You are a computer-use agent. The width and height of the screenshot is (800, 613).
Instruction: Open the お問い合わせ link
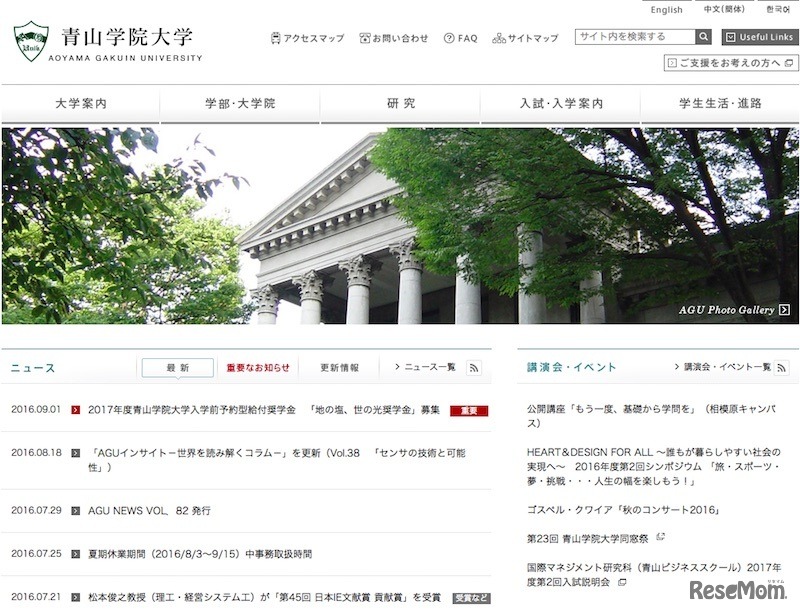[x=393, y=38]
